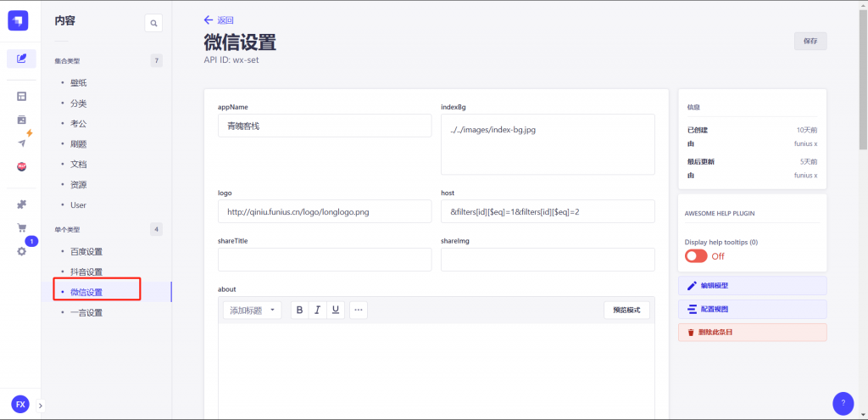Click the FX user avatar
868x420 pixels.
pyautogui.click(x=20, y=404)
